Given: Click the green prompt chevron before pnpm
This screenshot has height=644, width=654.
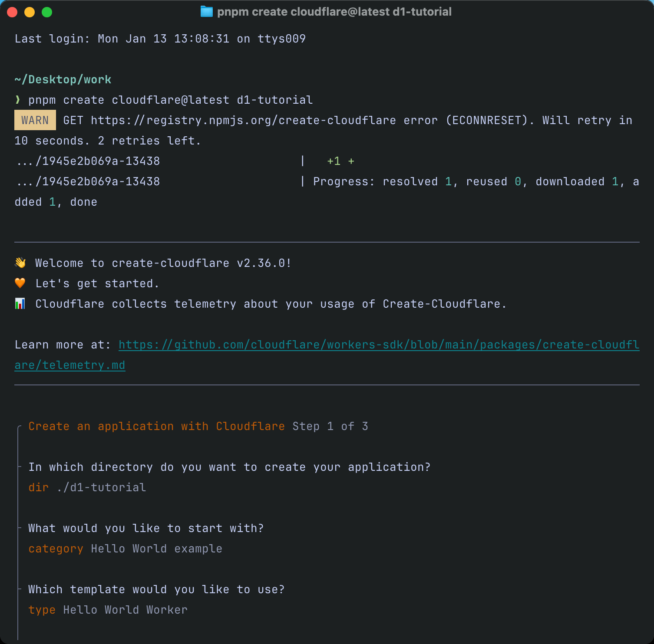Looking at the screenshot, I should pos(18,100).
